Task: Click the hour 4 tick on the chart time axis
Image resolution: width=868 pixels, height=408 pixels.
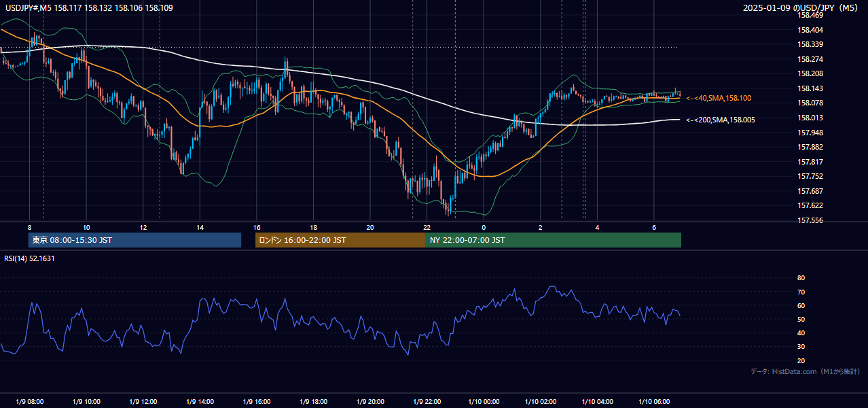Action: tap(597, 227)
